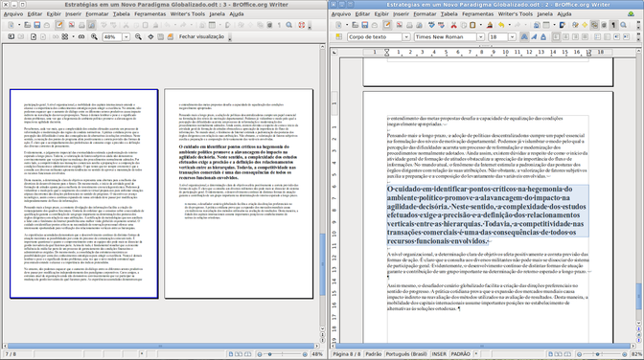644x360 pixels.
Task: Click Find magnifier icon in right window
Action: click(623, 25)
